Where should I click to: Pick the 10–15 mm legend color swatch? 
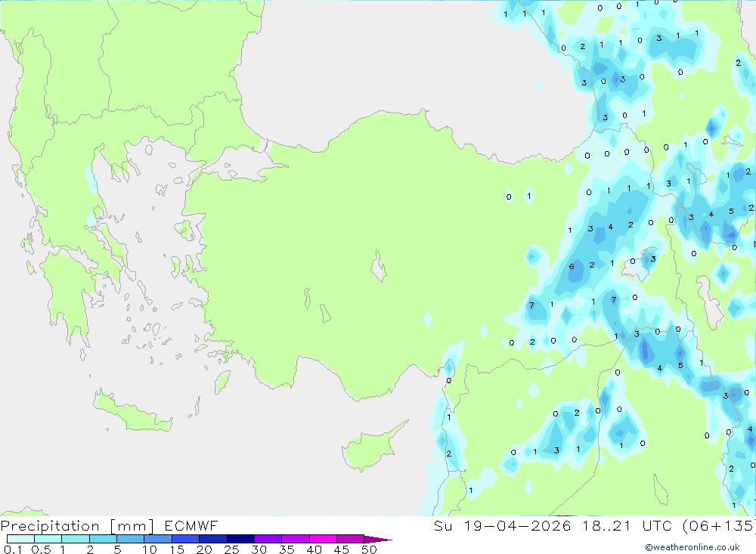(x=158, y=539)
